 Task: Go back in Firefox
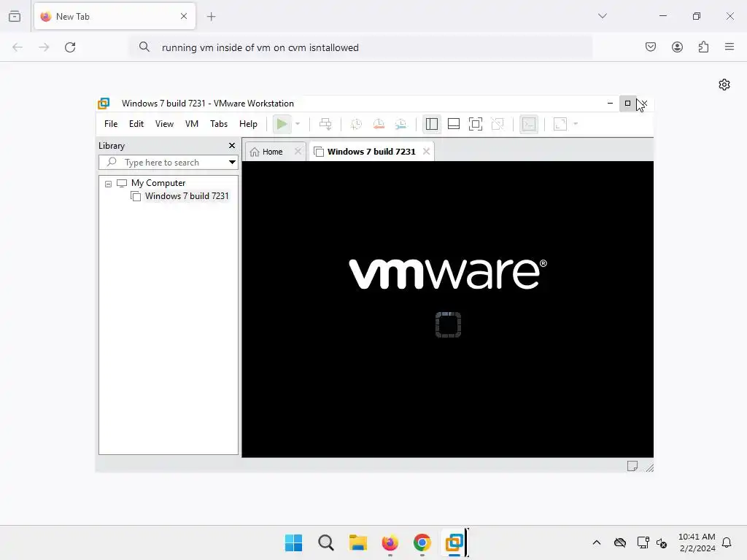[18, 47]
